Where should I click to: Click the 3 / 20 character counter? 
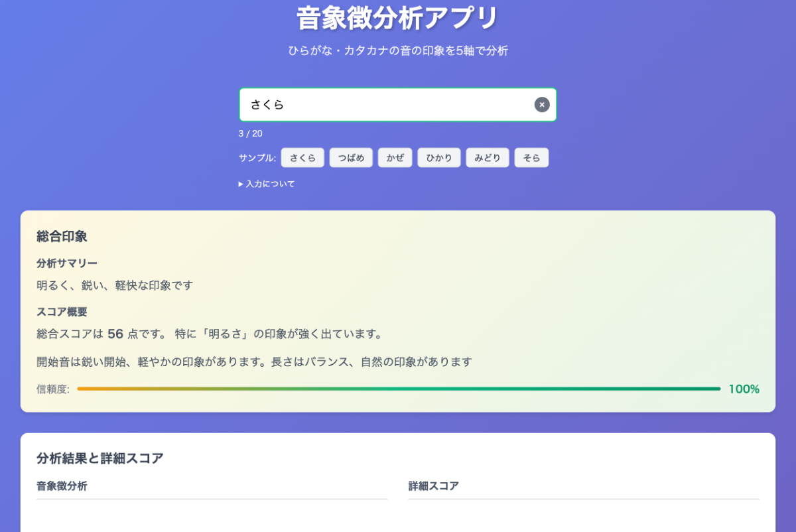(x=251, y=133)
